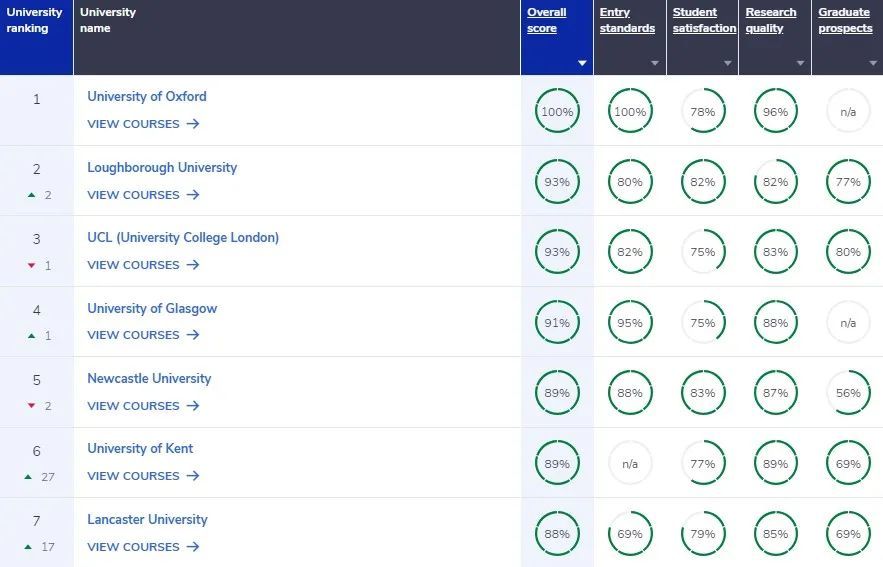Viewport: 883px width, 567px height.
Task: Open University of Oxford link
Action: (146, 96)
